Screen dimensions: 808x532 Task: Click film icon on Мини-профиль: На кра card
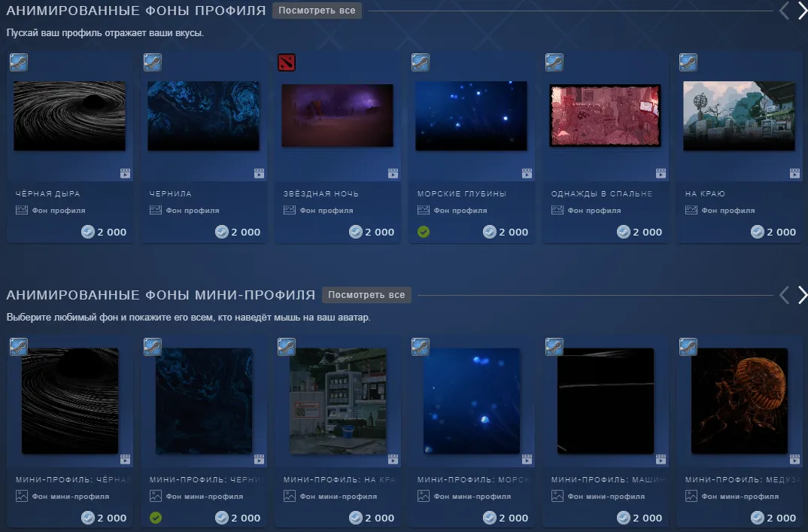pos(393,459)
